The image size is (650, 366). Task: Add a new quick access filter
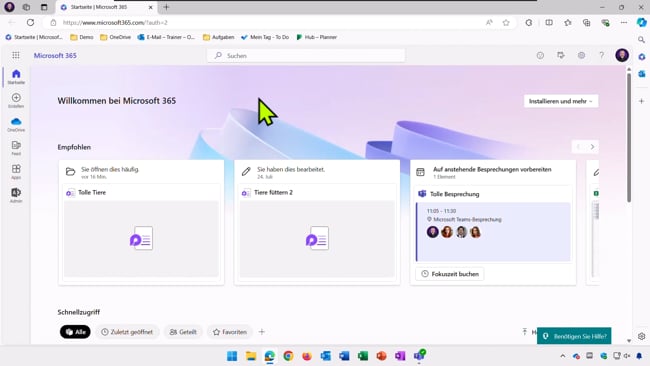262,332
